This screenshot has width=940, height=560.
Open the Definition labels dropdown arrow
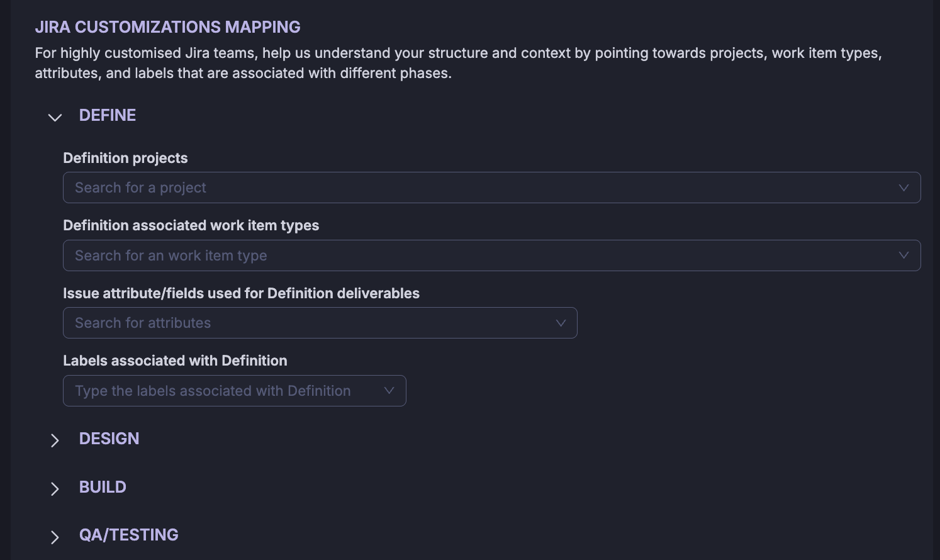click(x=389, y=391)
